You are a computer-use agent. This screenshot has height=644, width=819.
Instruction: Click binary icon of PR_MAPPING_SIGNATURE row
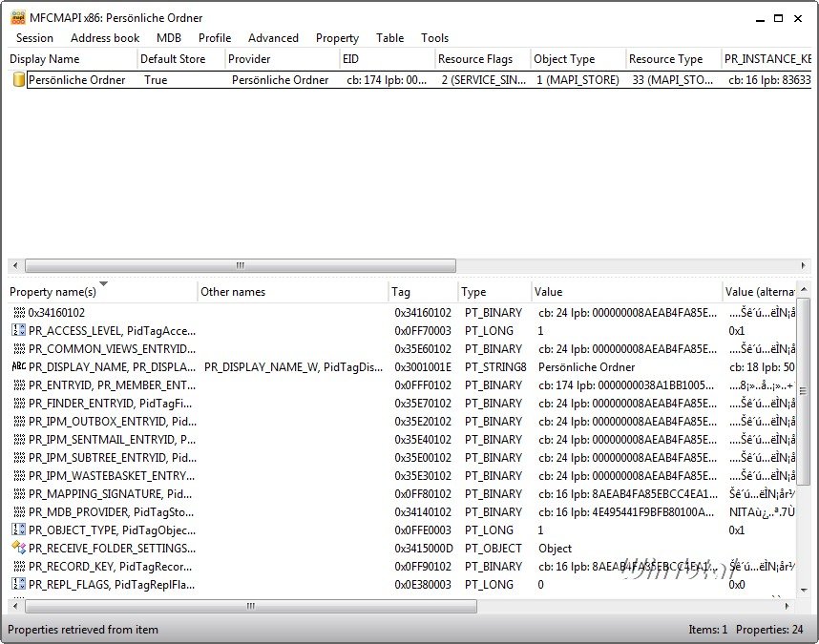[19, 493]
